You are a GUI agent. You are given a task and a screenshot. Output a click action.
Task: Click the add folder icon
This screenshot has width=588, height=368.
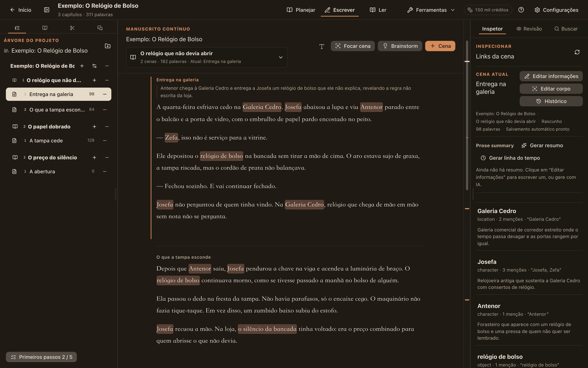pyautogui.click(x=107, y=46)
